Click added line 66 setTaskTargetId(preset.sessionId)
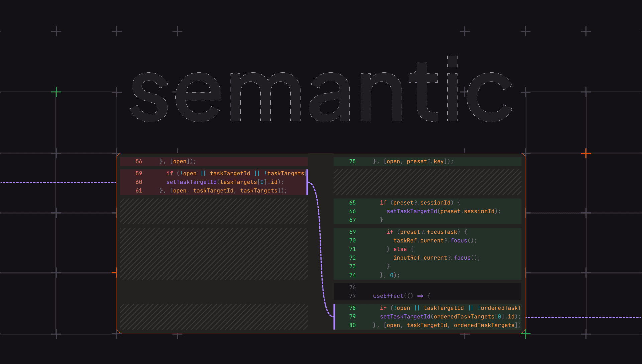The width and height of the screenshot is (642, 364). [443, 211]
